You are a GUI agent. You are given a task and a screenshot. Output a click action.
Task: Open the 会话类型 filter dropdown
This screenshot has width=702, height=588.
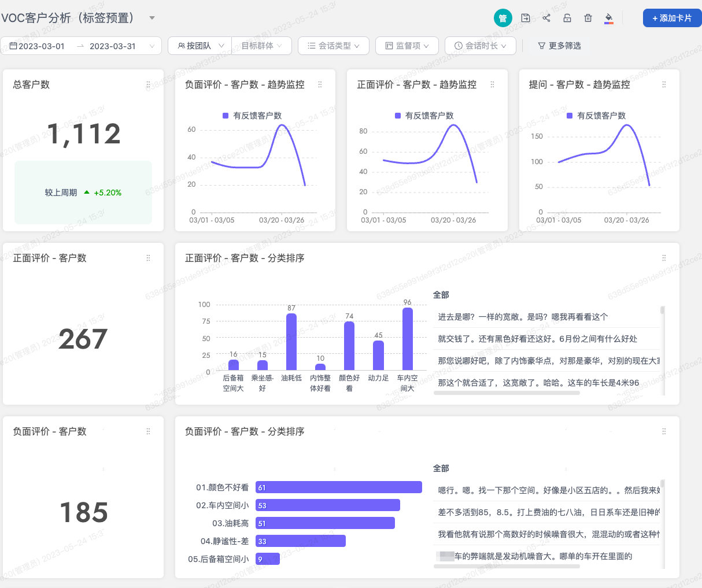click(334, 46)
